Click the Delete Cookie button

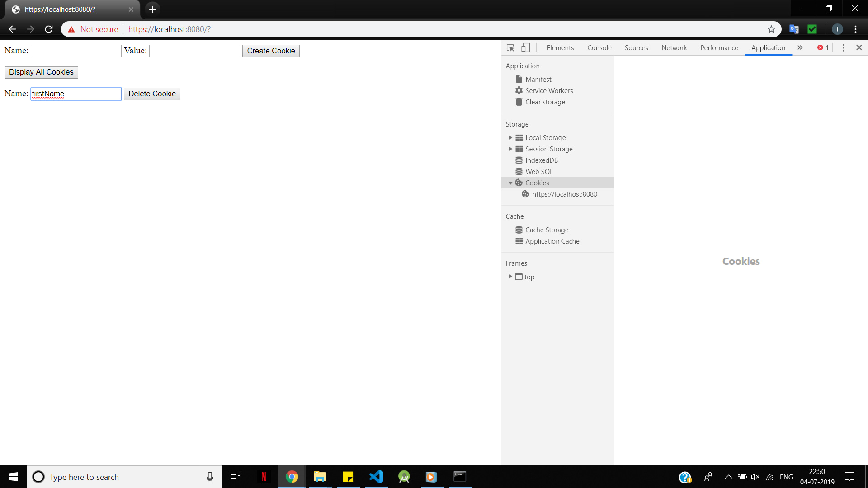(151, 94)
